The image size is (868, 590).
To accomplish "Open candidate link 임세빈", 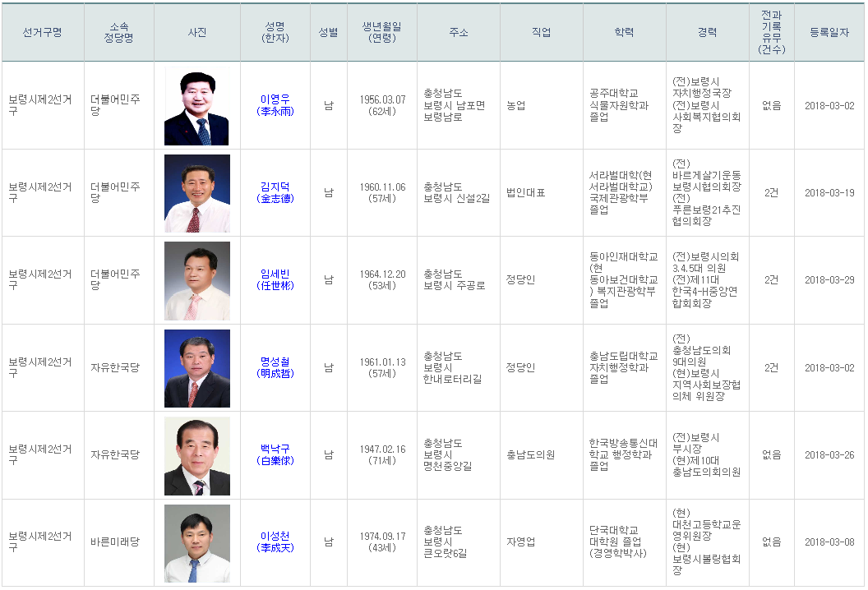I will tap(275, 279).
